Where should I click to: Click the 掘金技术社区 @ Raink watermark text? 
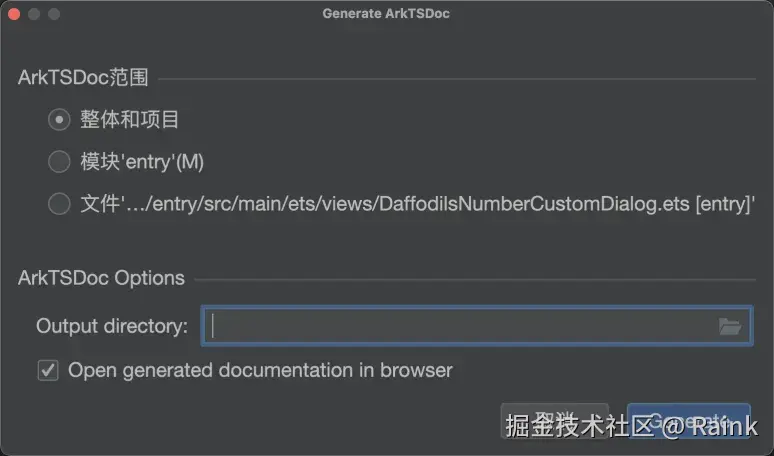click(x=630, y=427)
